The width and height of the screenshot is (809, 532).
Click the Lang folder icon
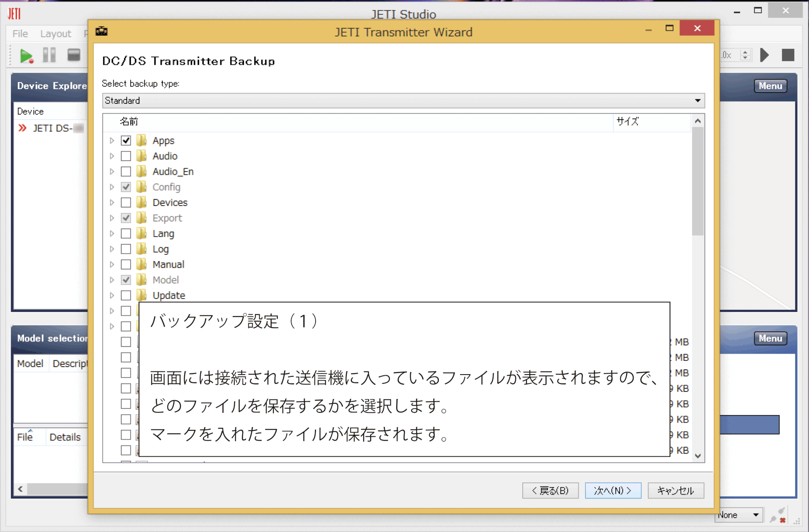tap(141, 233)
